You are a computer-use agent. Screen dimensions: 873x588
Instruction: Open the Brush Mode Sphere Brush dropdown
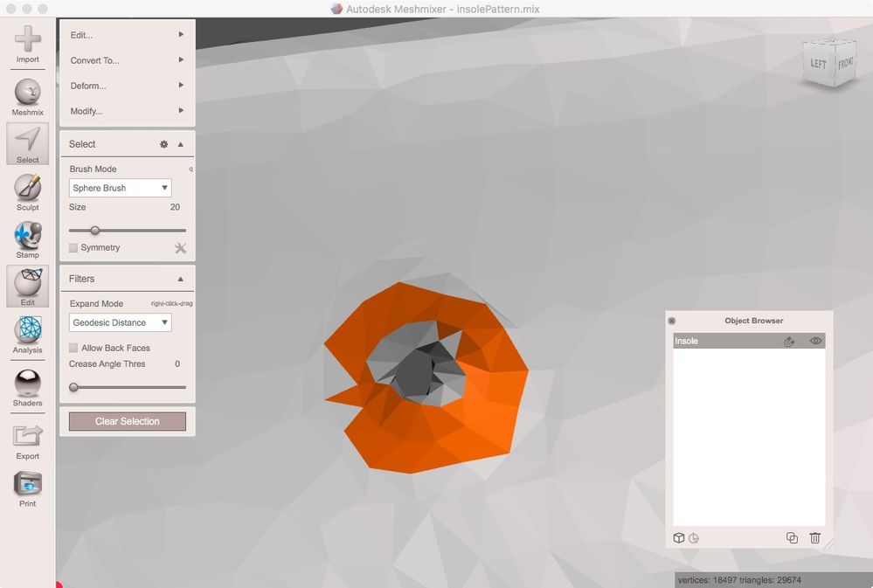[121, 188]
